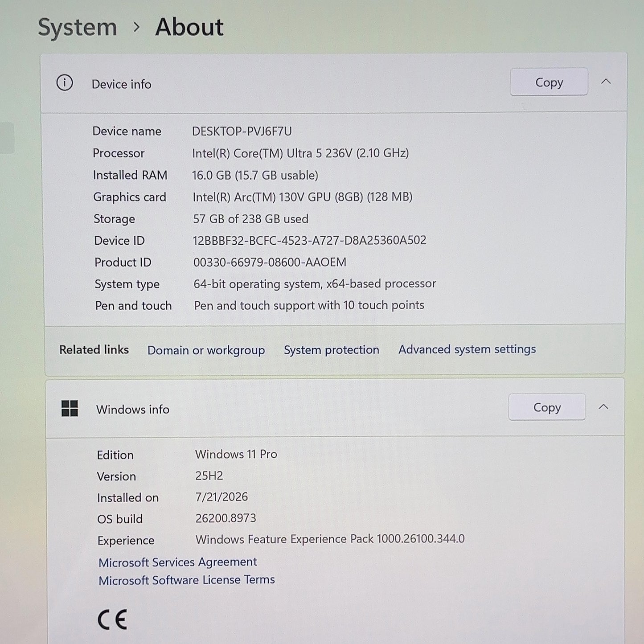644x644 pixels.
Task: Click the installed on date 7/21/2026
Action: (x=222, y=497)
